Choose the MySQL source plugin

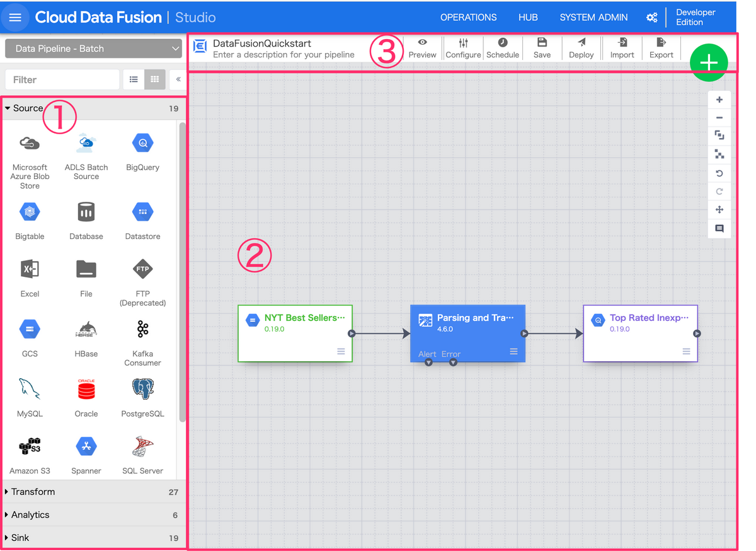pyautogui.click(x=30, y=398)
